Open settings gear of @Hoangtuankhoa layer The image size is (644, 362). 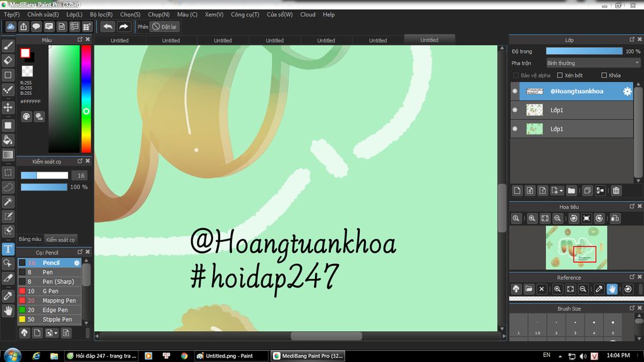point(627,91)
